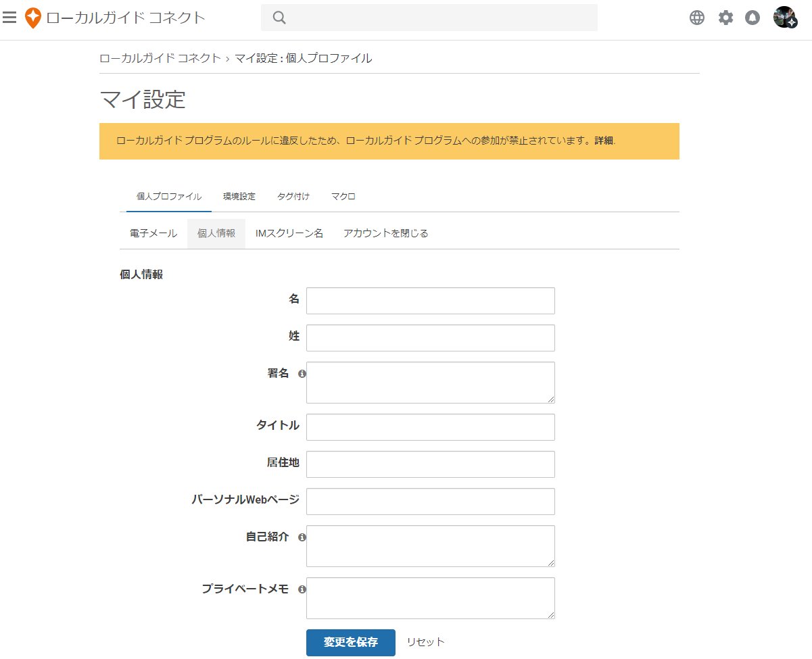The height and width of the screenshot is (659, 812).
Task: Open the IMスクリーン名 sub-tab
Action: click(x=289, y=233)
